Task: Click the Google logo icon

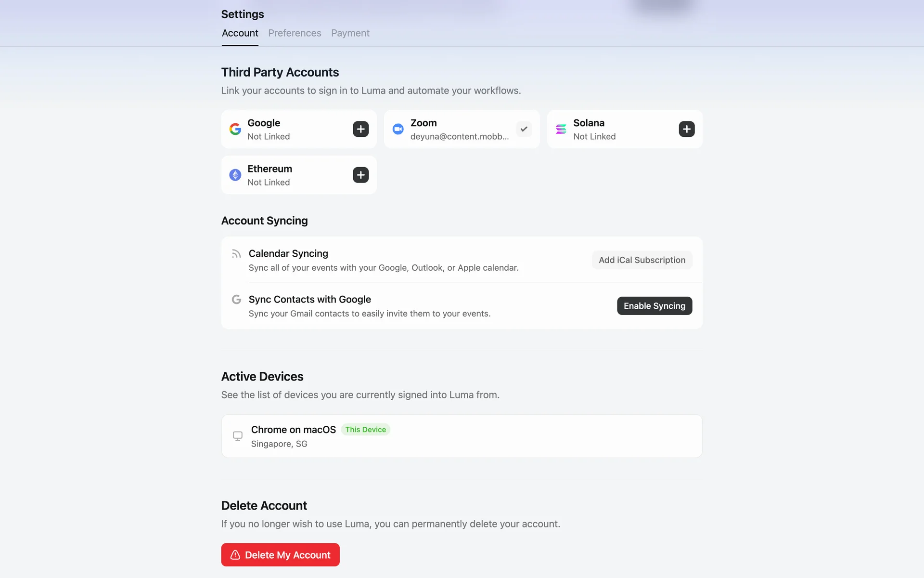Action: pyautogui.click(x=235, y=129)
